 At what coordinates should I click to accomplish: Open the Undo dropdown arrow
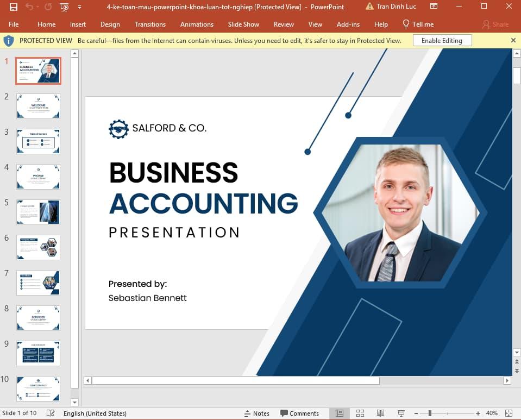[x=37, y=7]
